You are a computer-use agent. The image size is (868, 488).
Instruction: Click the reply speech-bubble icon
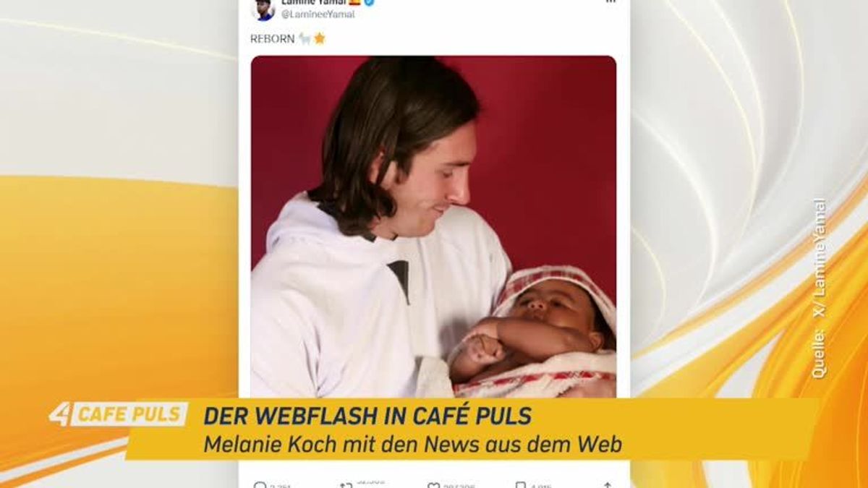pyautogui.click(x=260, y=484)
